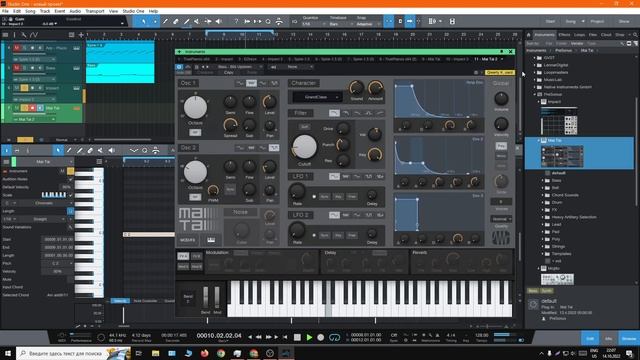
Task: Open the File menu
Action: 5,11
